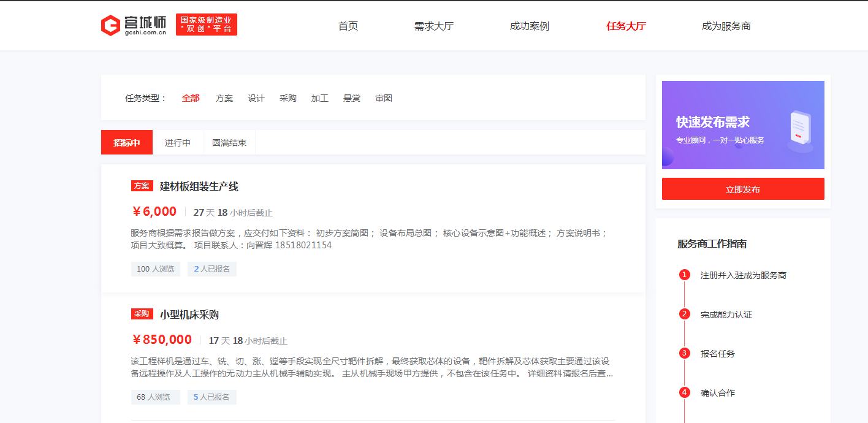Click 完成能力认证 guide step
868x423 pixels.
[726, 314]
